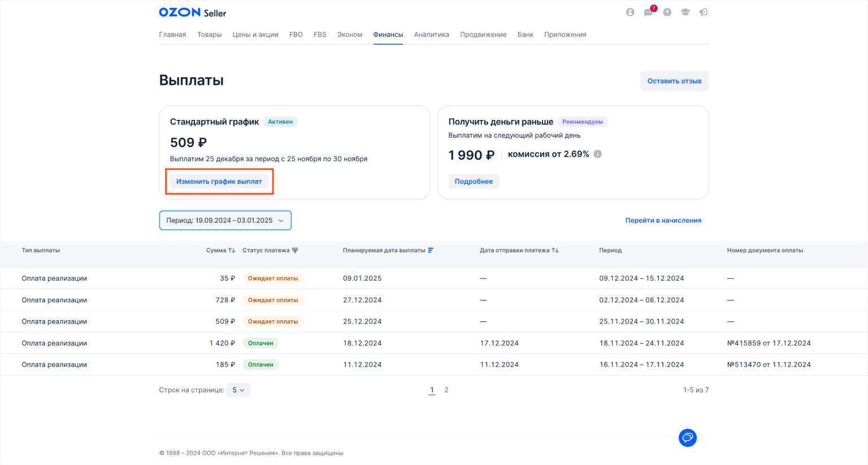Go to Главная tab
Screen dimensions: 868x465
[172, 35]
